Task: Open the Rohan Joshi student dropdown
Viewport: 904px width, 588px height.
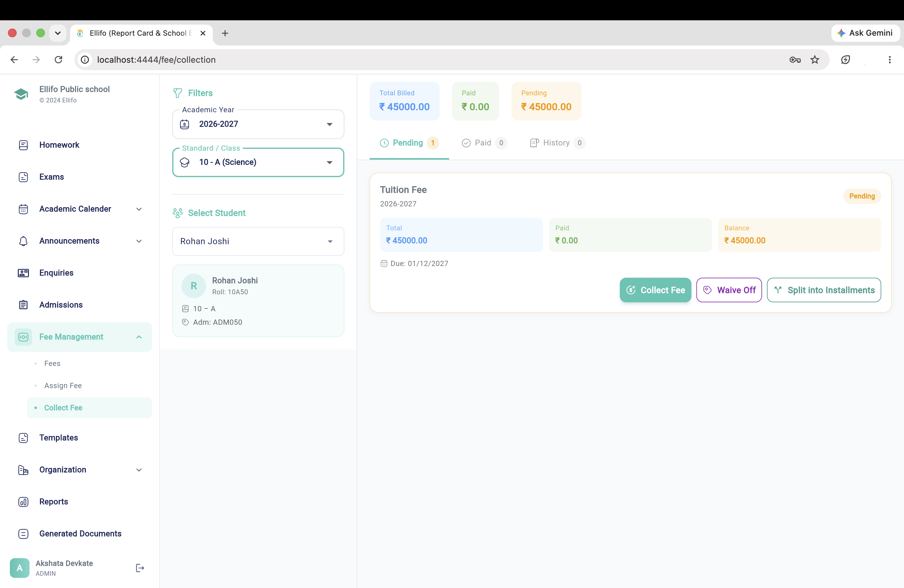Action: [x=258, y=241]
